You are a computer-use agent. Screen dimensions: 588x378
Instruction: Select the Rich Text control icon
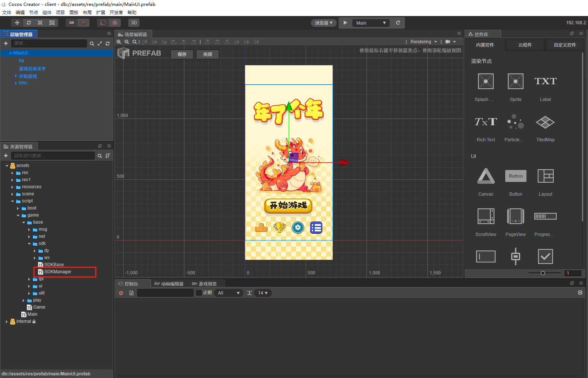point(486,122)
